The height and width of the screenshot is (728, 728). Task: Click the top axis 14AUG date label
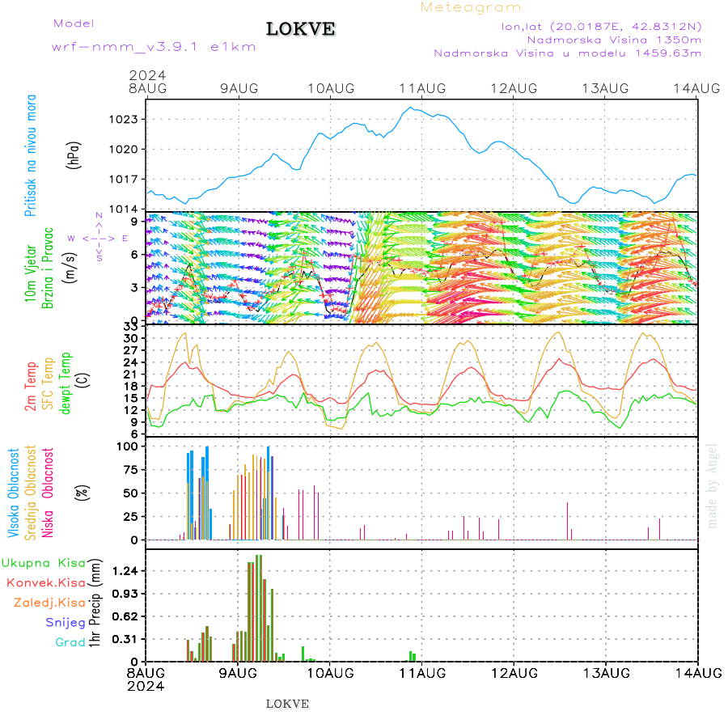(x=697, y=89)
